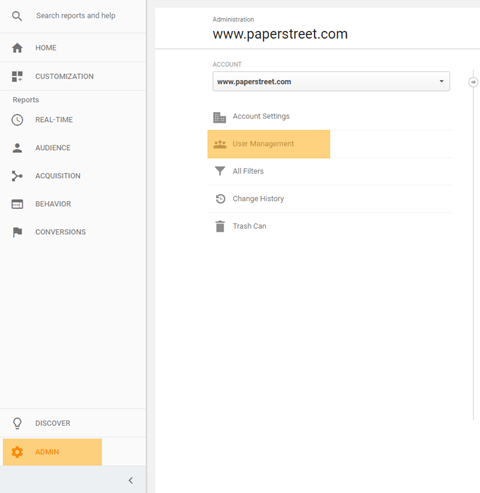Open the Account dropdown for www.paperstreet.com
This screenshot has width=480, height=493.
331,81
